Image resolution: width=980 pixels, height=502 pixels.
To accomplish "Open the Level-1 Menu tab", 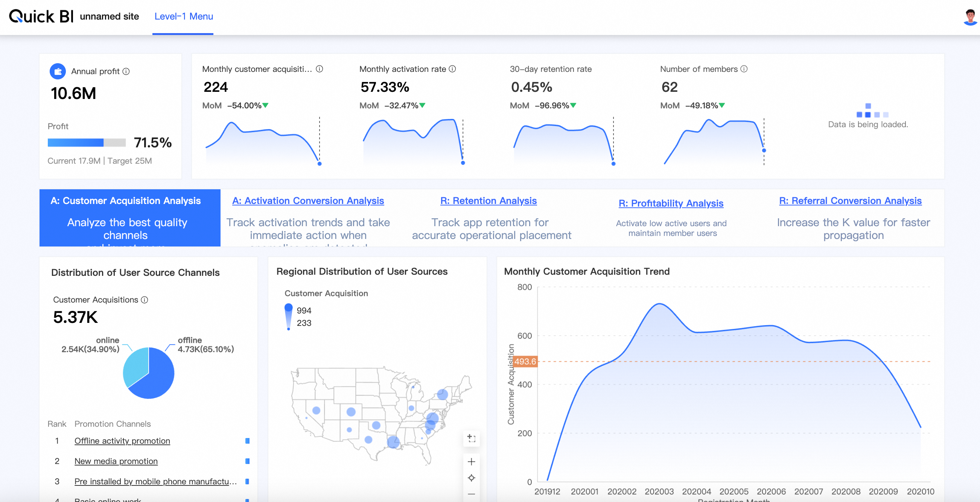I will click(183, 16).
